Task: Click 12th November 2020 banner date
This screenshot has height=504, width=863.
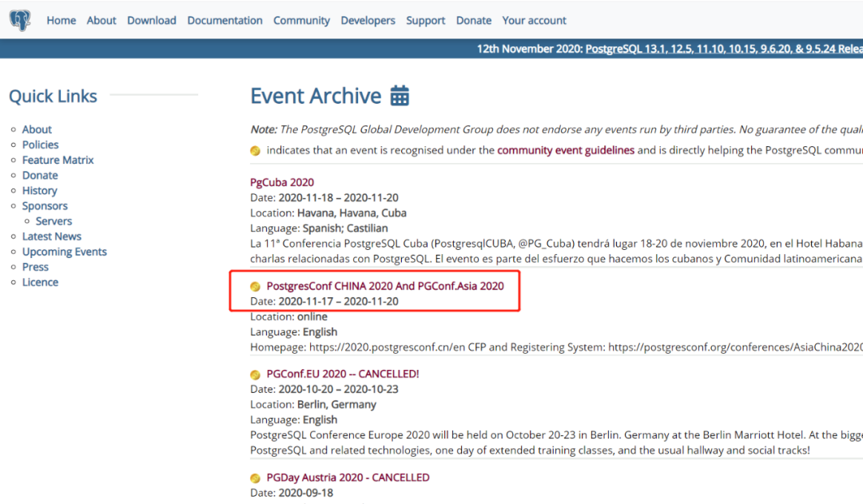Action: click(530, 49)
